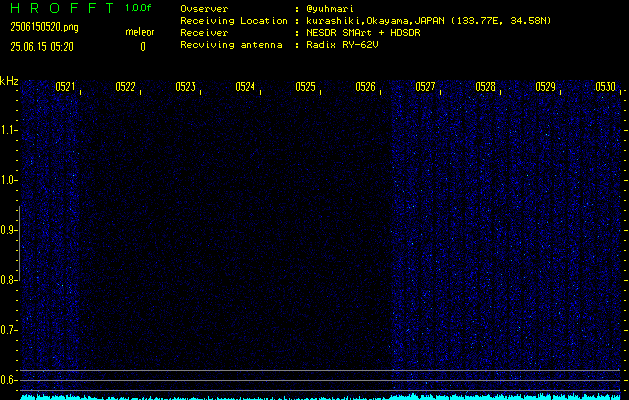
Task: Click the kurashiki, Okayama, JAPAN location text
Action: (428, 21)
